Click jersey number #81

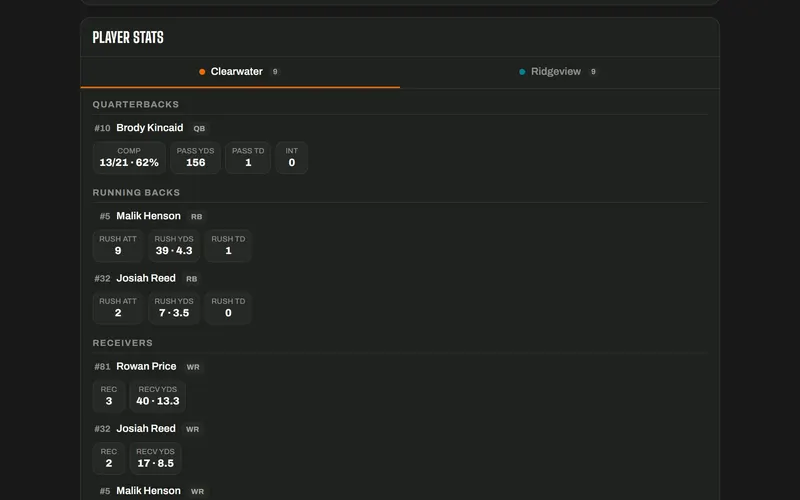coord(102,367)
